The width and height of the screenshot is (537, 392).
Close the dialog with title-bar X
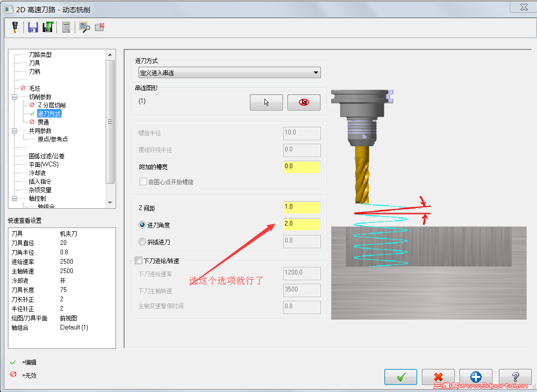click(524, 7)
